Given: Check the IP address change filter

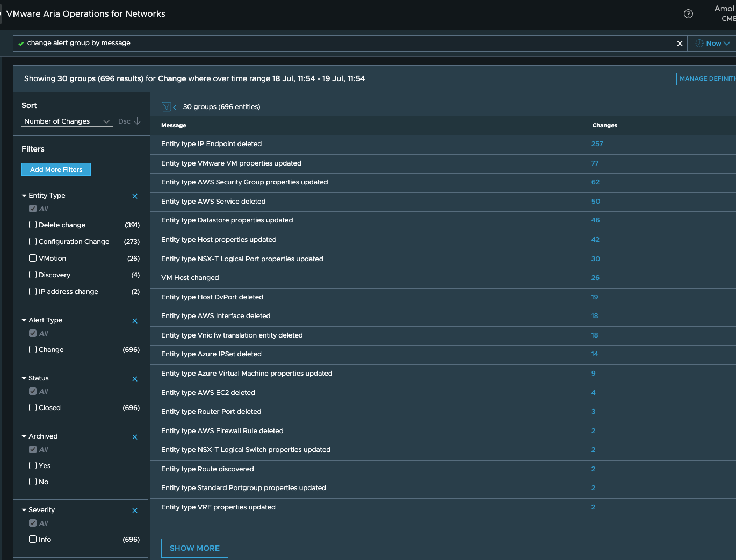Looking at the screenshot, I should pos(33,291).
